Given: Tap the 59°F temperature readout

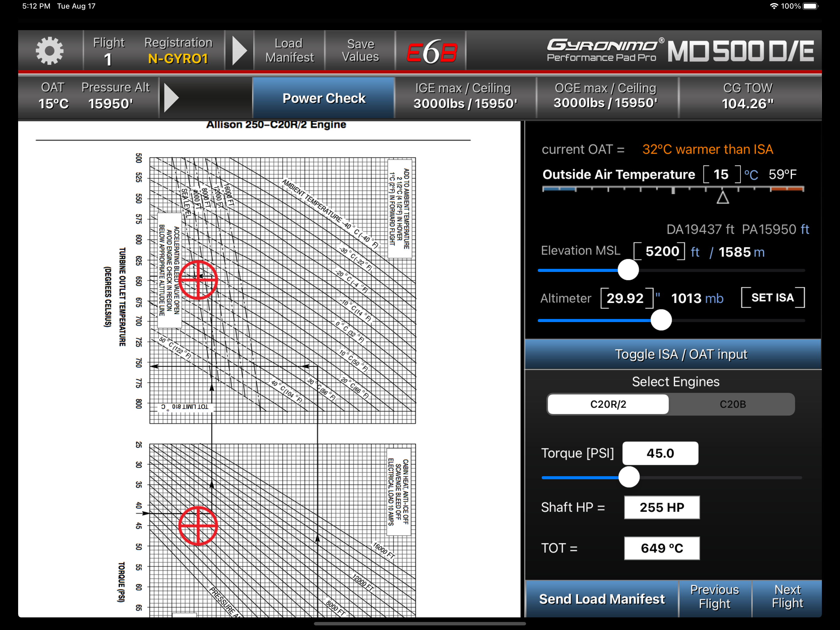Looking at the screenshot, I should coord(783,174).
